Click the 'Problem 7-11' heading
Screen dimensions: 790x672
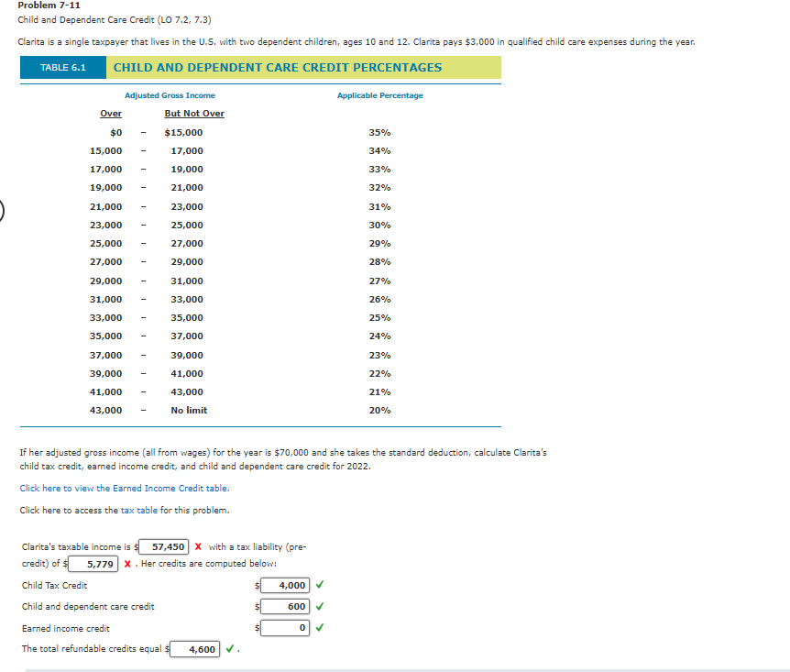[49, 5]
